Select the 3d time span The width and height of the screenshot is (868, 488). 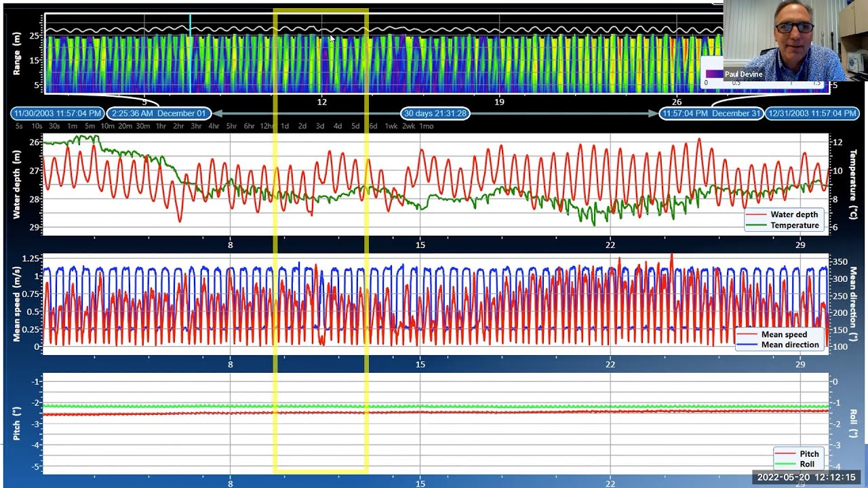320,126
